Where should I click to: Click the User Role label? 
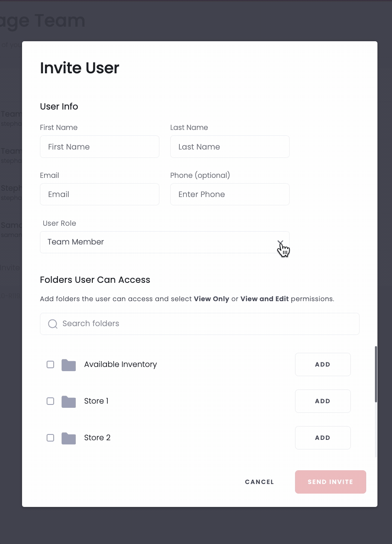(x=60, y=223)
